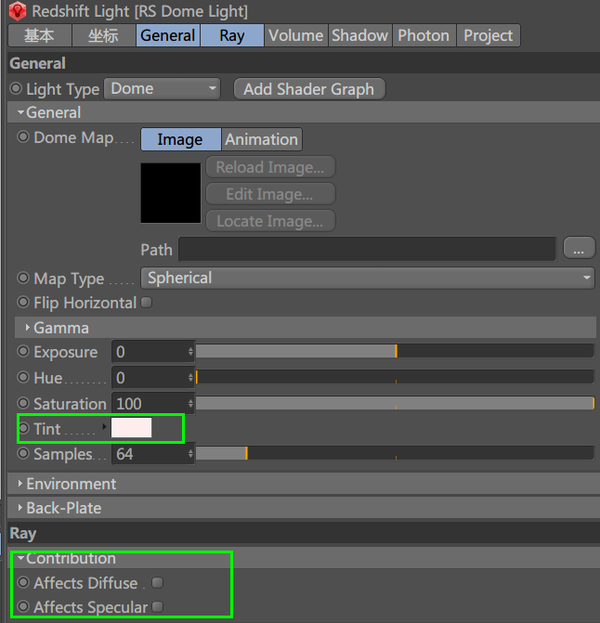The image size is (600, 623).
Task: Select the Animation dome map mode
Action: pos(262,139)
